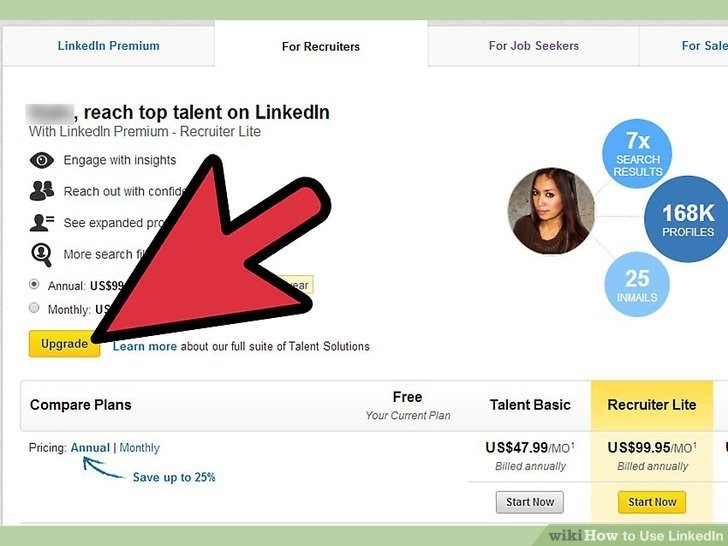Select the Annual billing radio button
The image size is (728, 546).
pos(35,285)
